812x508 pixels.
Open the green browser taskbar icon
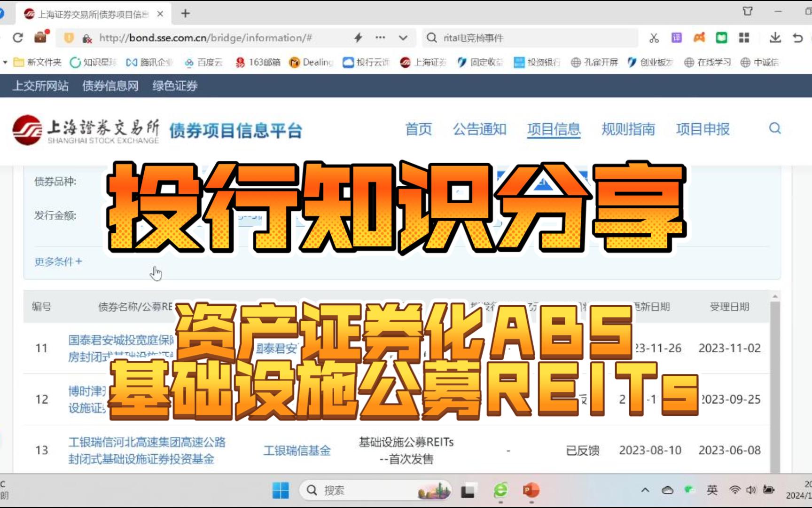click(501, 491)
